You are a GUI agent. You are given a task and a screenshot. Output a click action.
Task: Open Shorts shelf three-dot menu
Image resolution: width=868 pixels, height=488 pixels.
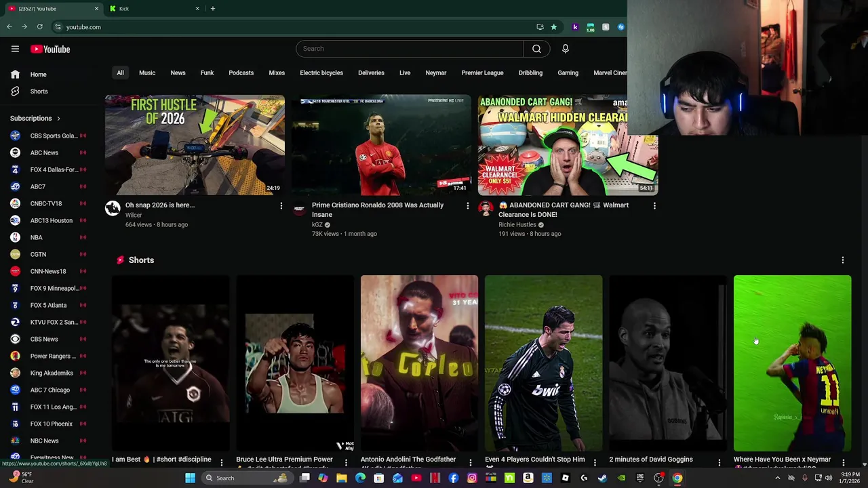coord(843,260)
